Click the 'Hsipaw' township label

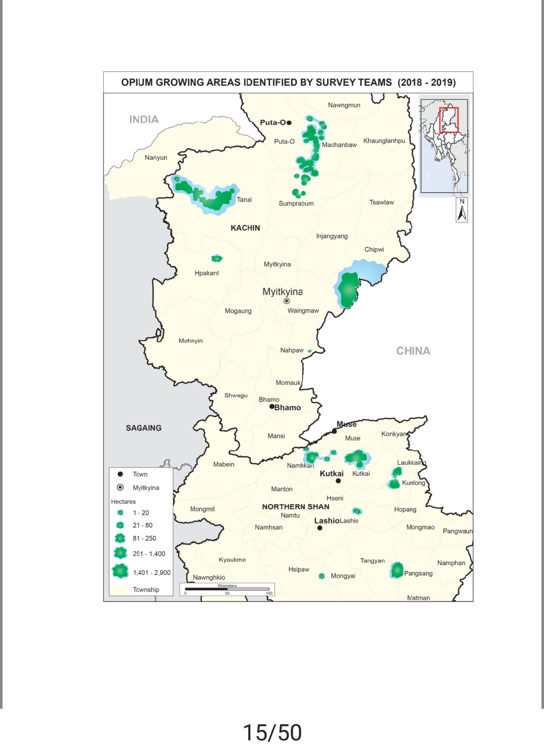point(299,570)
